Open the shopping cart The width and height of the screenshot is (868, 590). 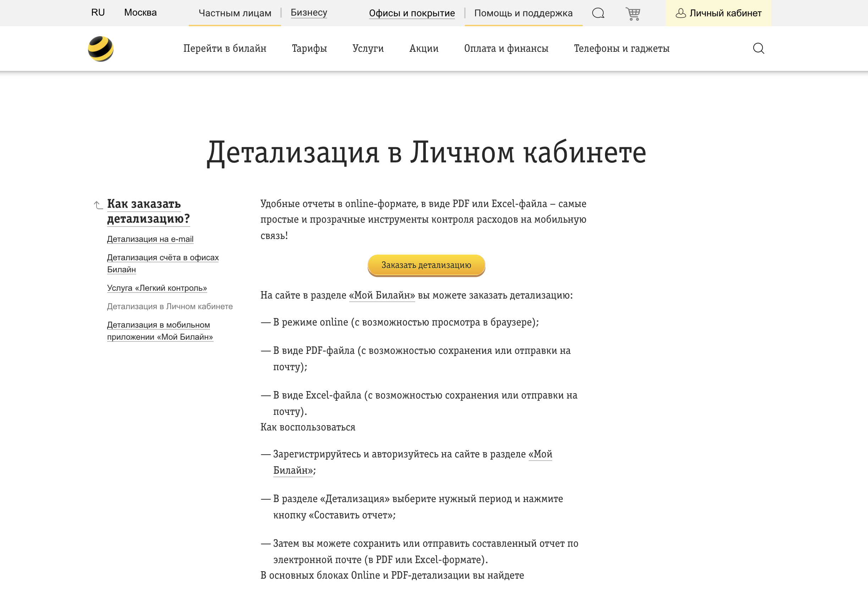pyautogui.click(x=633, y=13)
